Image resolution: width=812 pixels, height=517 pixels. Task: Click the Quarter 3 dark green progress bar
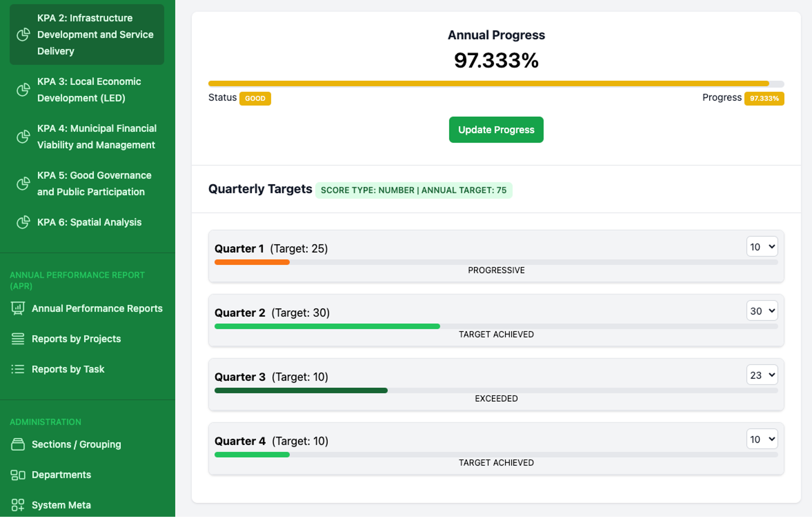coord(301,390)
